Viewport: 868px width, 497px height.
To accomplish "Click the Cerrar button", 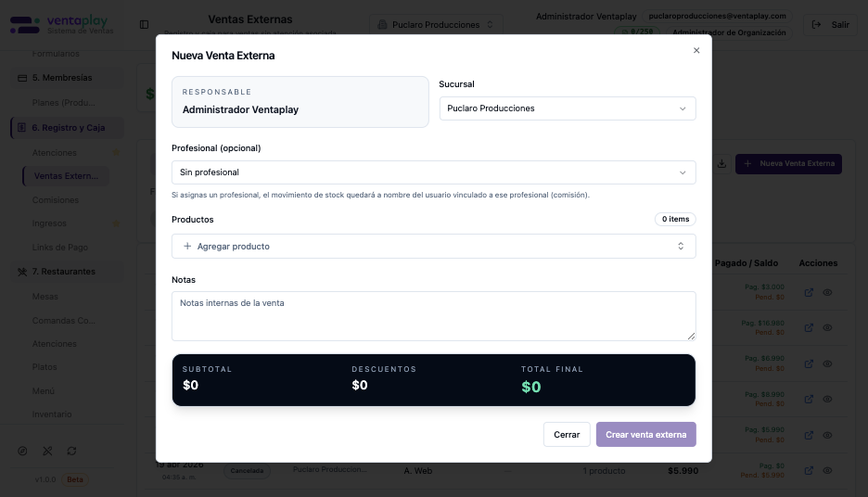I will click(x=567, y=435).
